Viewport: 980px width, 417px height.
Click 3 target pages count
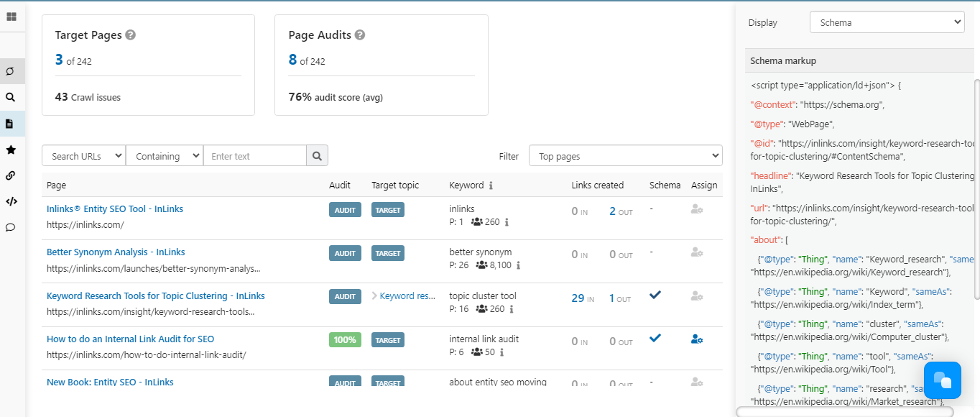point(59,60)
